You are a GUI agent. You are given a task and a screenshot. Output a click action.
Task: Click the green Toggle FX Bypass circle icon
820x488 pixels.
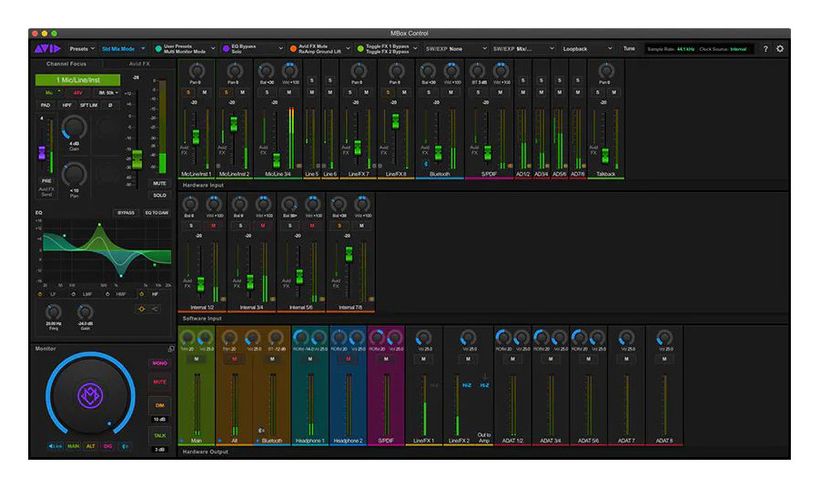(360, 49)
